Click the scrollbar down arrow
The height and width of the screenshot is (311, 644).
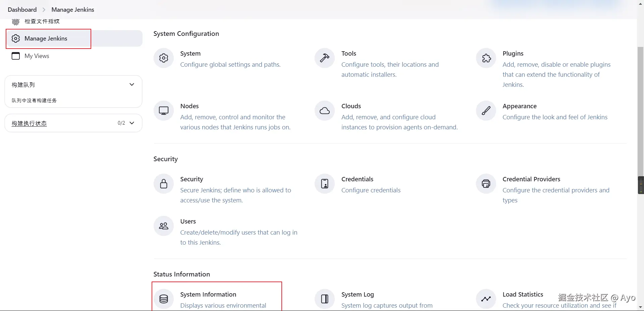(x=641, y=307)
